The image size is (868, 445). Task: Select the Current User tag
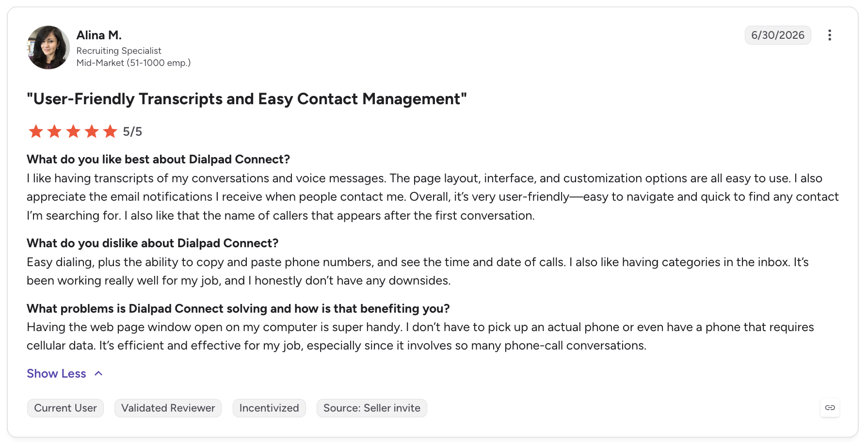pos(65,408)
